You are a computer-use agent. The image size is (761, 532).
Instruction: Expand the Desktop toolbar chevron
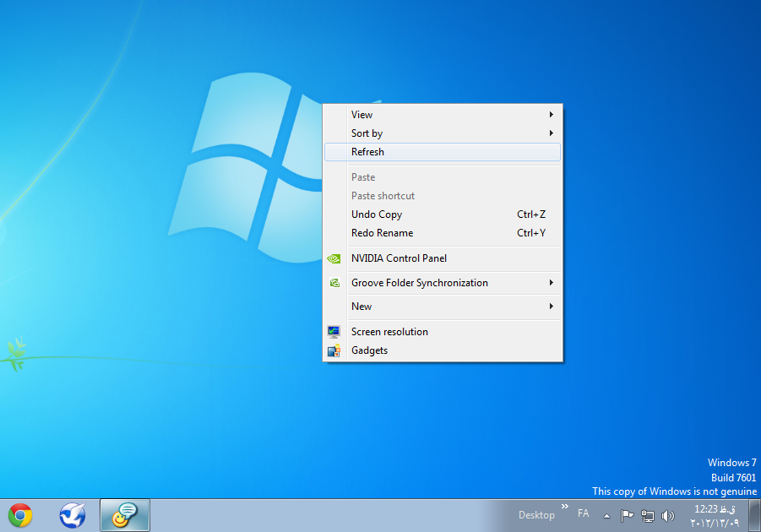pos(564,508)
